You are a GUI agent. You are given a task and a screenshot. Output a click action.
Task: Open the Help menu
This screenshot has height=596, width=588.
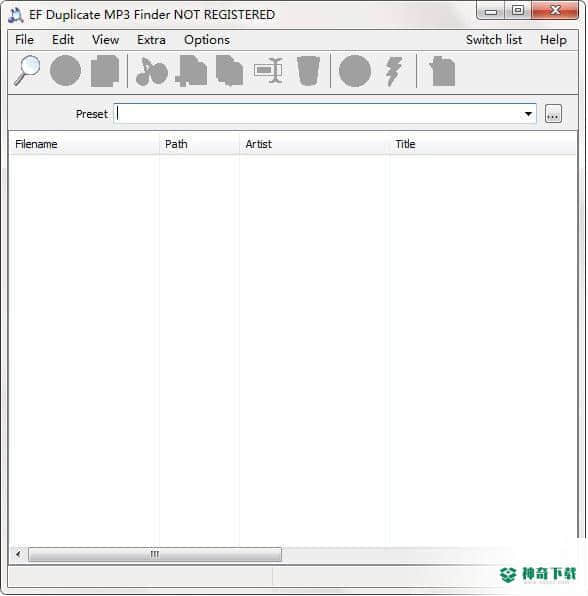[553, 40]
